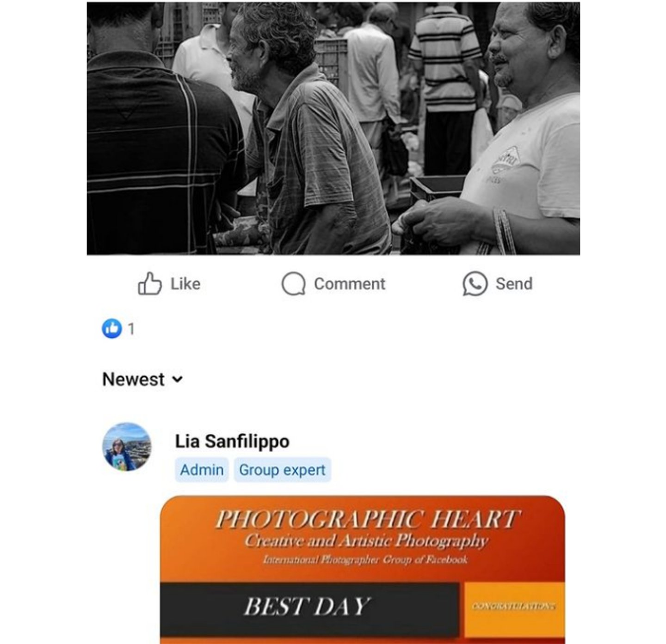Viewport: 666px width, 644px height.
Task: Click the WhatsApp Send icon
Action: click(475, 283)
